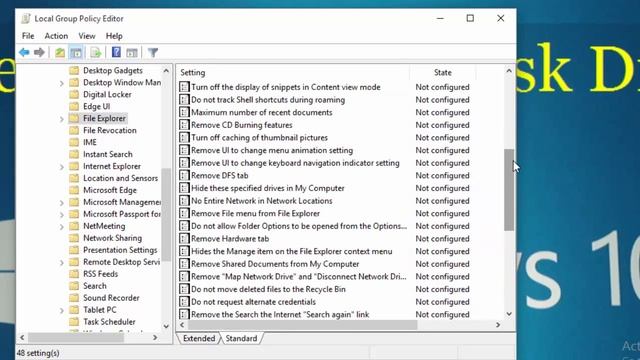Click the folder icon beside Search
Viewport: 640px width, 360px height.
(x=74, y=286)
